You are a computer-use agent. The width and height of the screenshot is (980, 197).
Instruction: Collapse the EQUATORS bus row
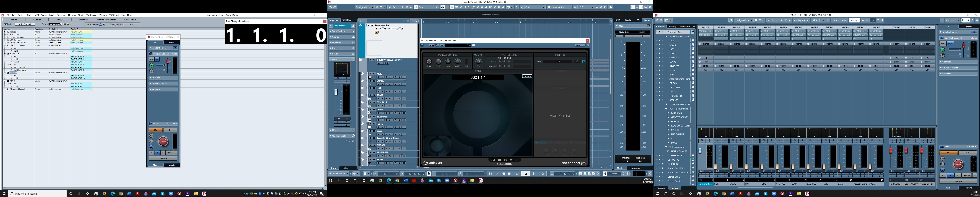tap(5, 54)
